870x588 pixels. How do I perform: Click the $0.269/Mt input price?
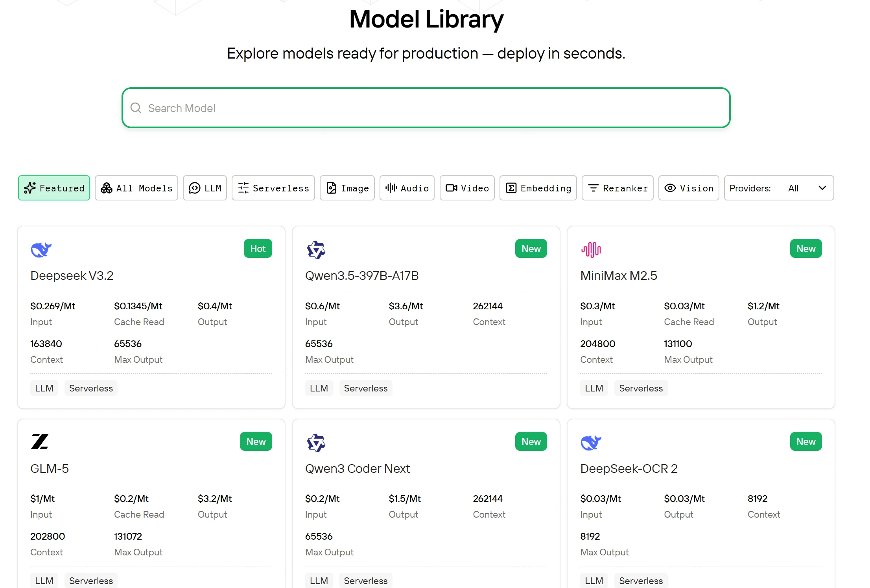(x=53, y=306)
